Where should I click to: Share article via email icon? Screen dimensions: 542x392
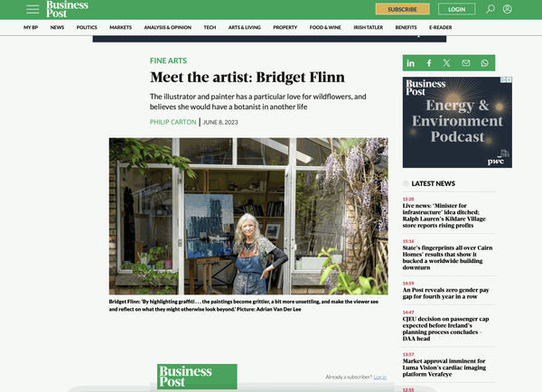466,63
